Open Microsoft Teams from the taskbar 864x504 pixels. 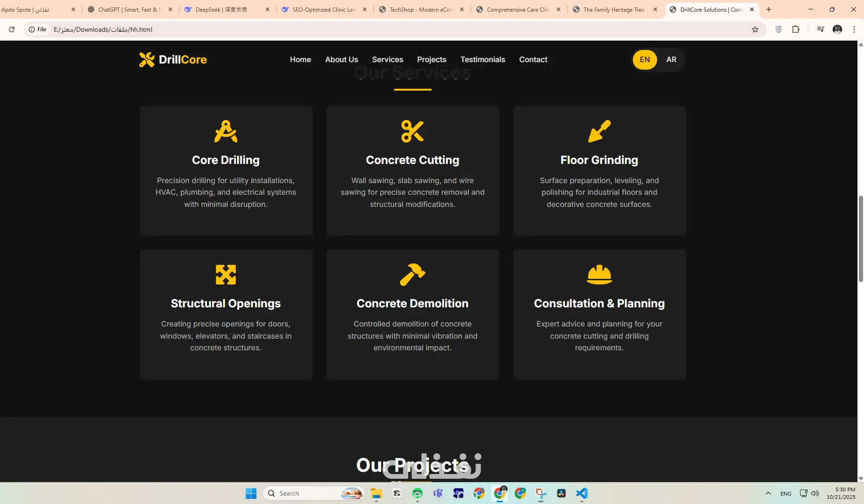point(438,493)
